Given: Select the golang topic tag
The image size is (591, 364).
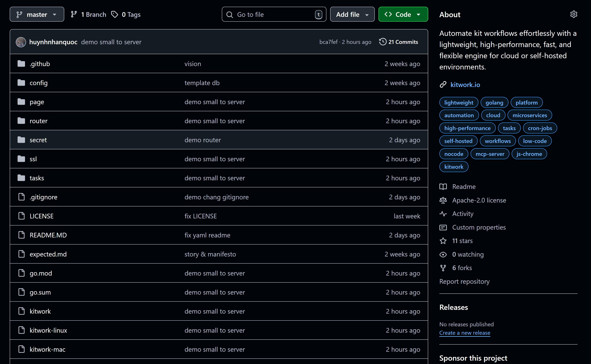Looking at the screenshot, I should (x=494, y=102).
